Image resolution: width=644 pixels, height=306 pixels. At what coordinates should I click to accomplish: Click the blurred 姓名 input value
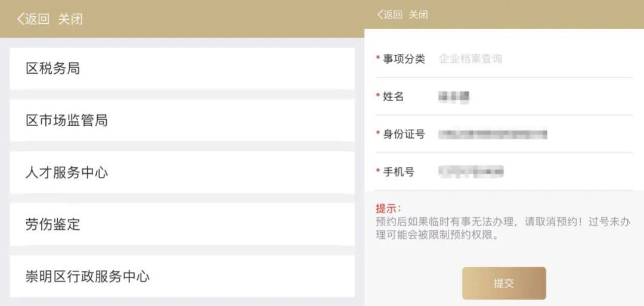pyautogui.click(x=454, y=96)
